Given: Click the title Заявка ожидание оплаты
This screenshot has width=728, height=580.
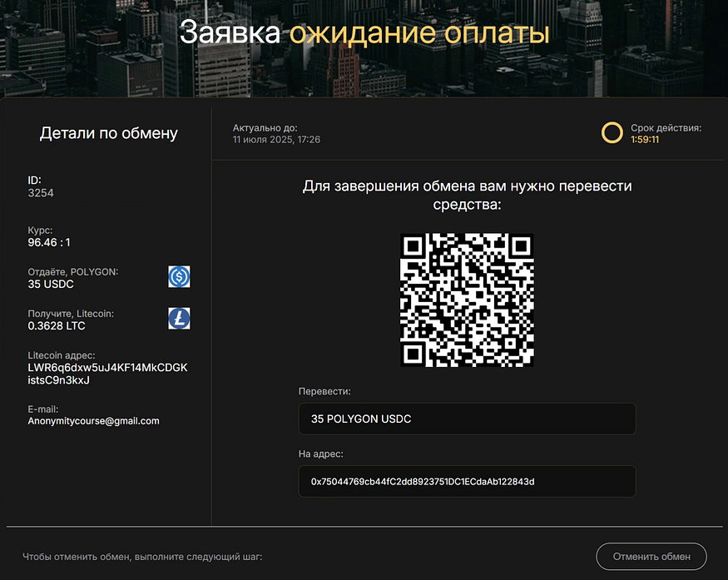Looking at the screenshot, I should (x=364, y=32).
